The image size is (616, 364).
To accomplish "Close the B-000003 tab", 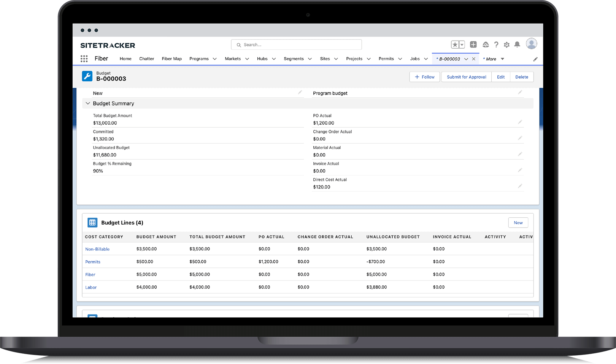I will click(x=474, y=59).
